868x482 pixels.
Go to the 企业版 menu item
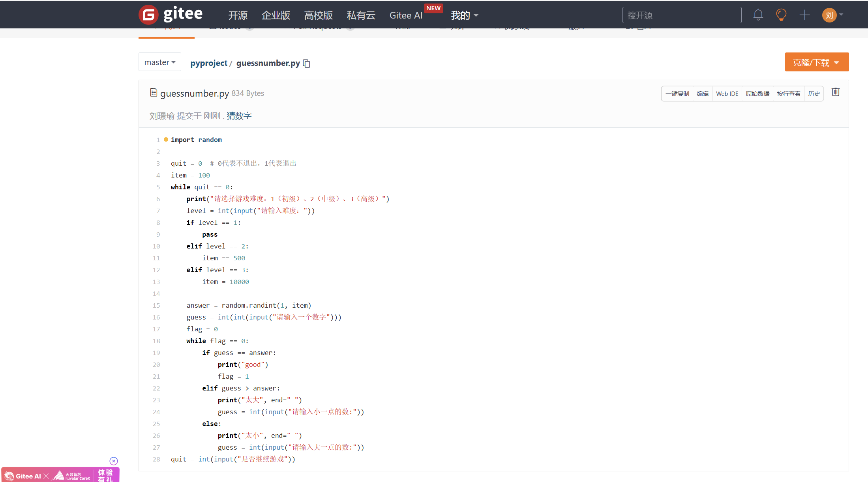(x=276, y=15)
